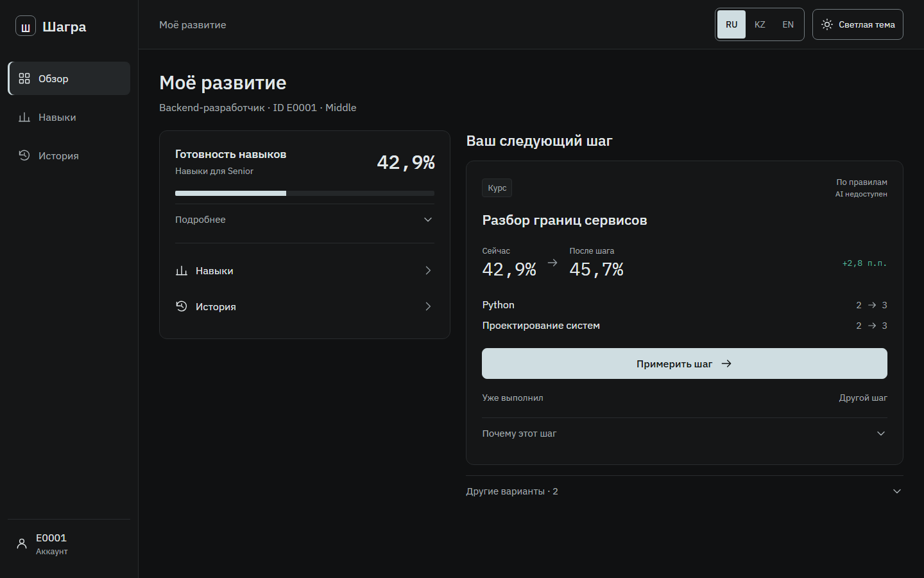Viewport: 924px width, 578px height.
Task: Switch language to RU
Action: coord(732,24)
